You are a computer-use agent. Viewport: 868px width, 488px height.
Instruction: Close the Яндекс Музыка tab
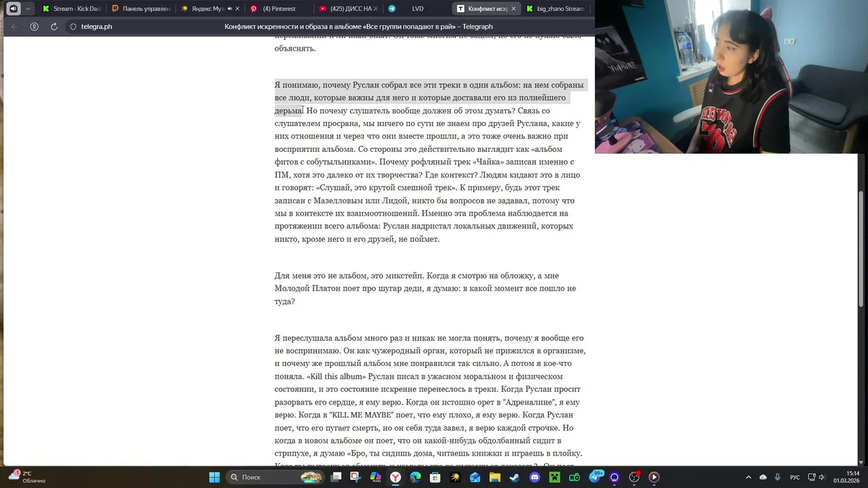237,9
